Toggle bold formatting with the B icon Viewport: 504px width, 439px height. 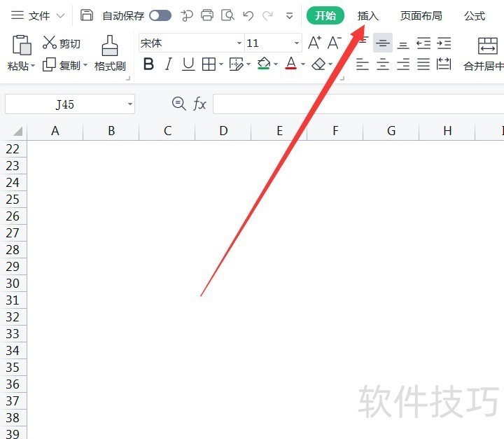point(148,64)
